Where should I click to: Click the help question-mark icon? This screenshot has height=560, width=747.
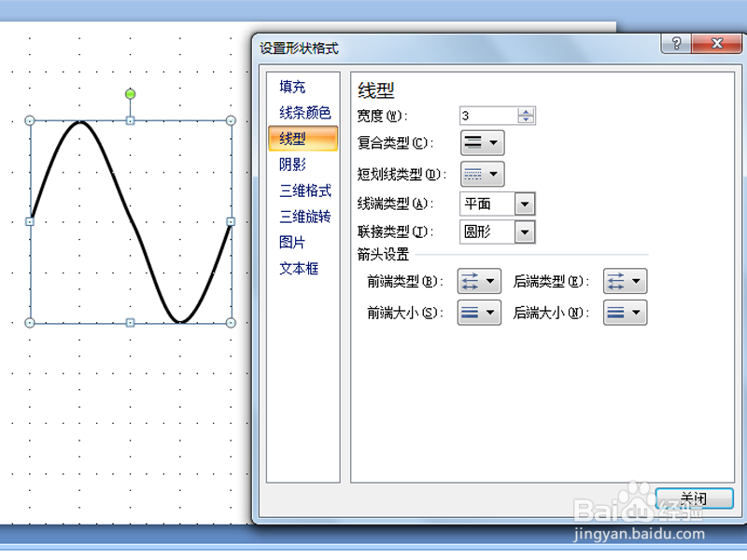tap(674, 43)
